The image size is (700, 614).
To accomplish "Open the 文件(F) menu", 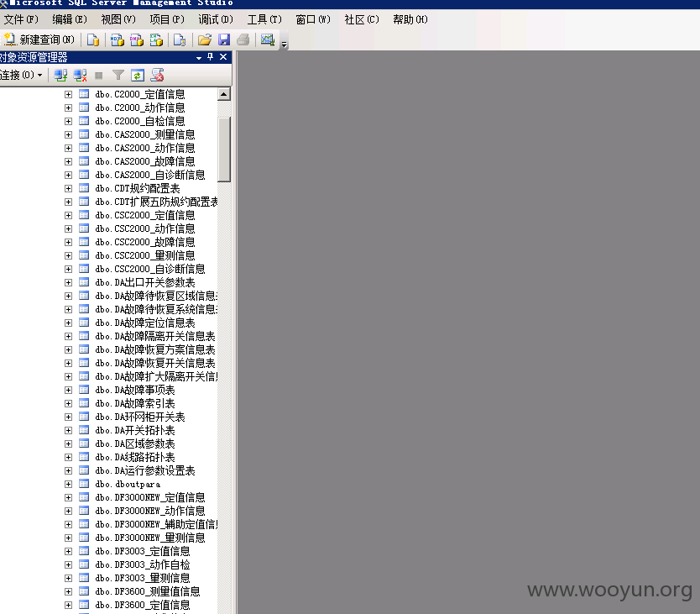I will (21, 19).
